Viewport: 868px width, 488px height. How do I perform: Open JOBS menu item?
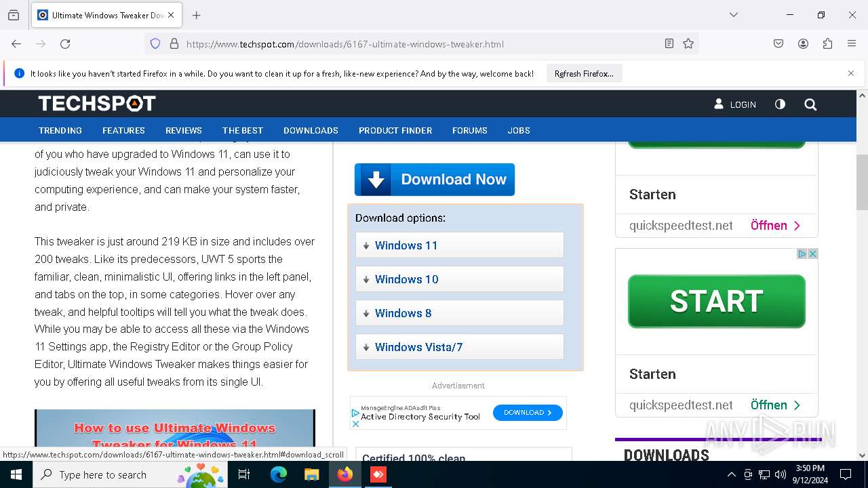tap(519, 130)
